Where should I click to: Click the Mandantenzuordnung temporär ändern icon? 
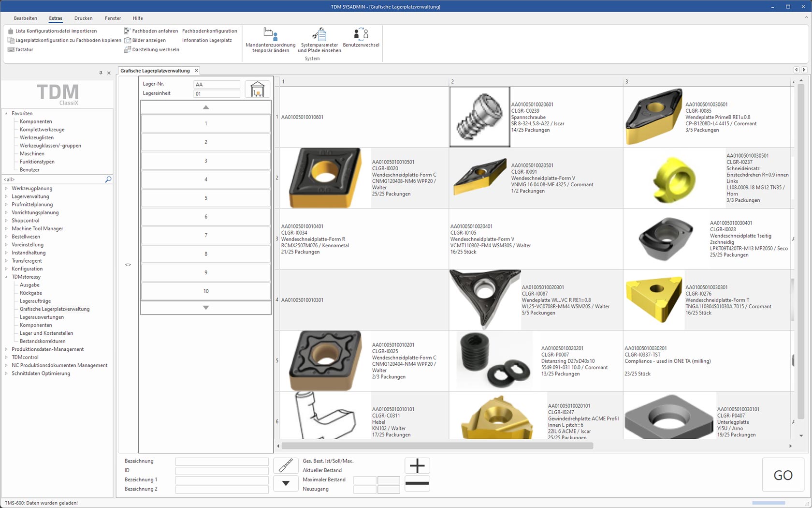click(x=270, y=34)
